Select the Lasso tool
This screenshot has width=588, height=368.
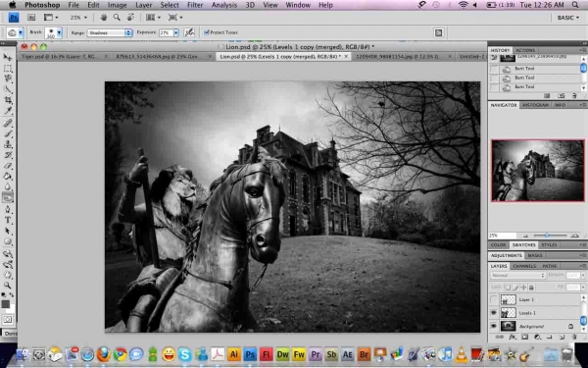pyautogui.click(x=8, y=79)
